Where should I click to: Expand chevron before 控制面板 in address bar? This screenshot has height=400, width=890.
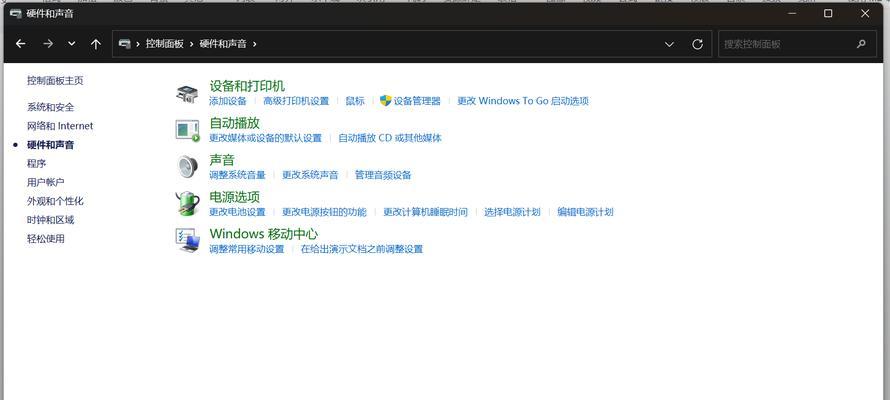point(138,44)
